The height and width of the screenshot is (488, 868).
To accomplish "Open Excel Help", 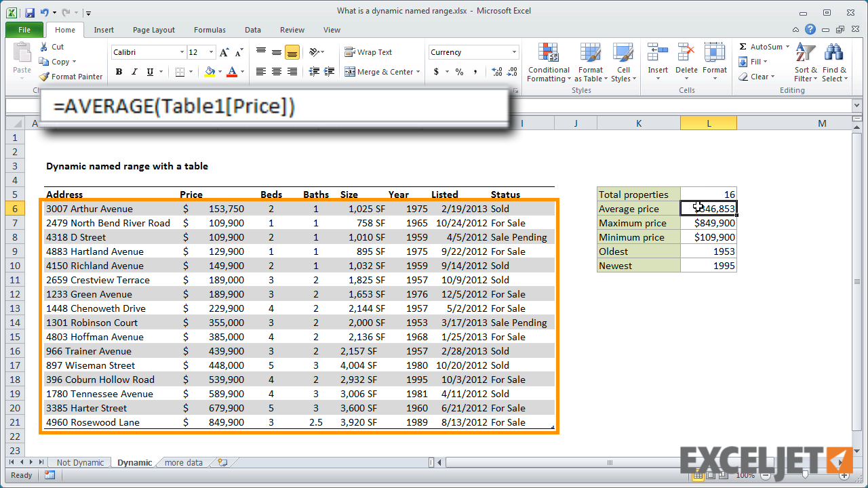I will tap(810, 30).
